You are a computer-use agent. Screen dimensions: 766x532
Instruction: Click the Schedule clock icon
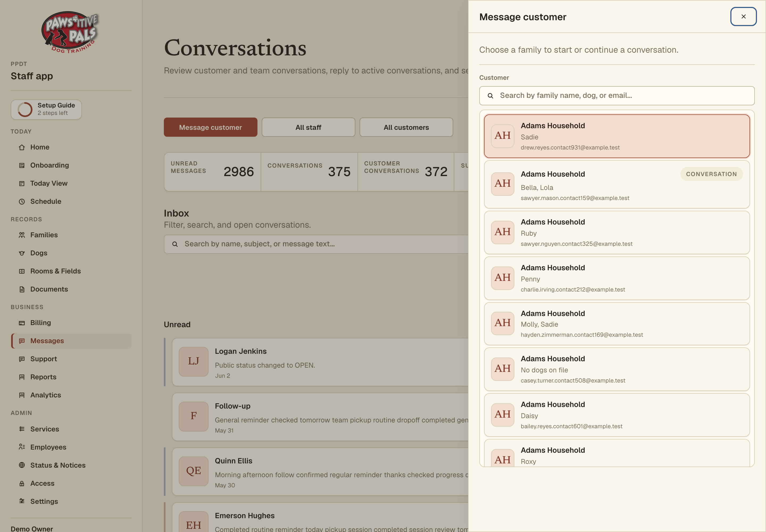coord(22,201)
